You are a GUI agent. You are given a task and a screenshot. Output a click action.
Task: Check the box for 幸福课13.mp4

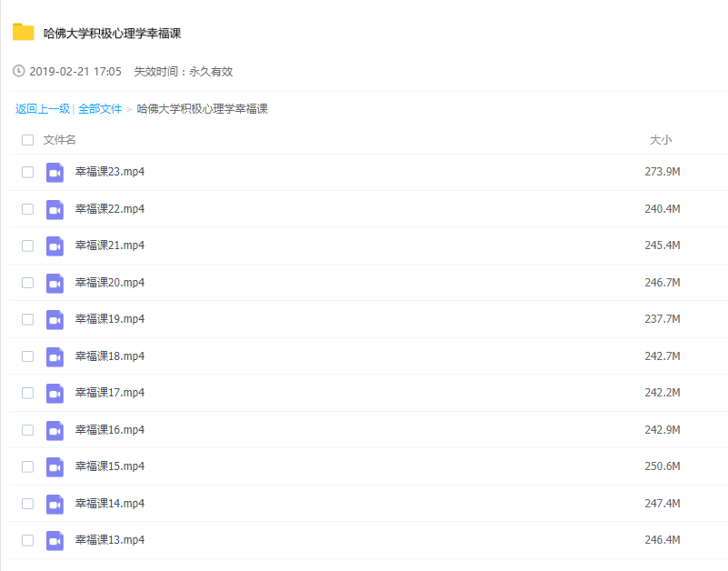point(28,540)
